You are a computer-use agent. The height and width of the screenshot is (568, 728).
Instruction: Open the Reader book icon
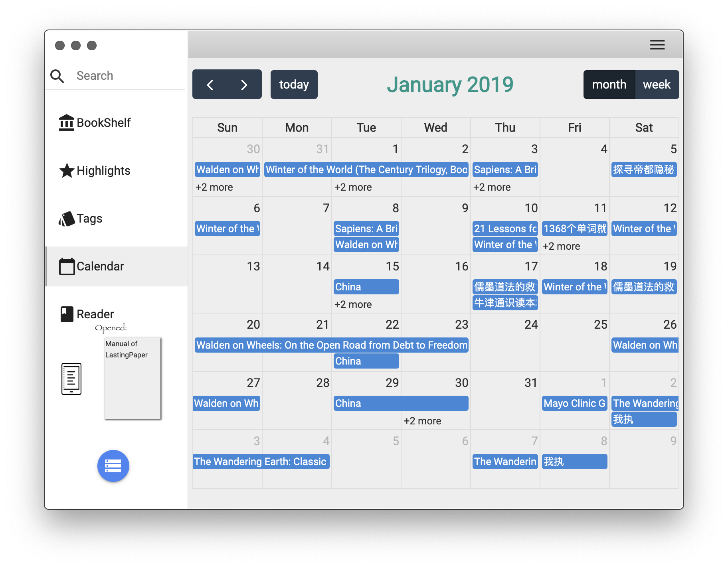(67, 314)
